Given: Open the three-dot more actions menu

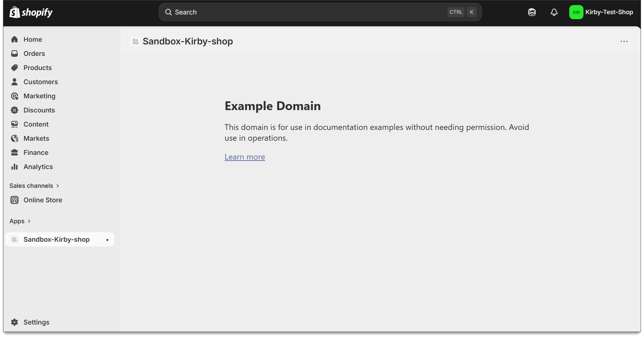Looking at the screenshot, I should pos(624,41).
